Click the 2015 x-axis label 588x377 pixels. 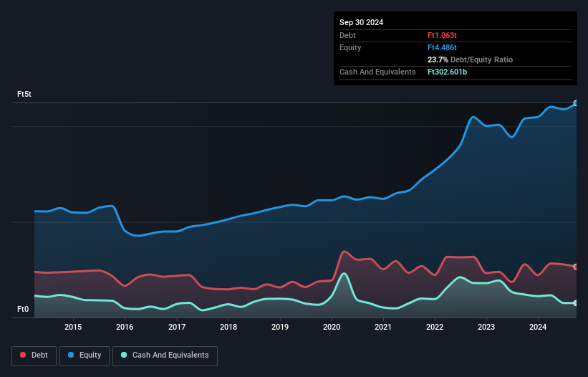(x=73, y=327)
